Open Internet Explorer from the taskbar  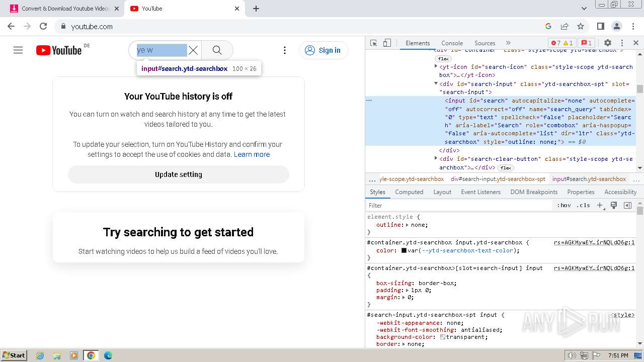(40, 355)
